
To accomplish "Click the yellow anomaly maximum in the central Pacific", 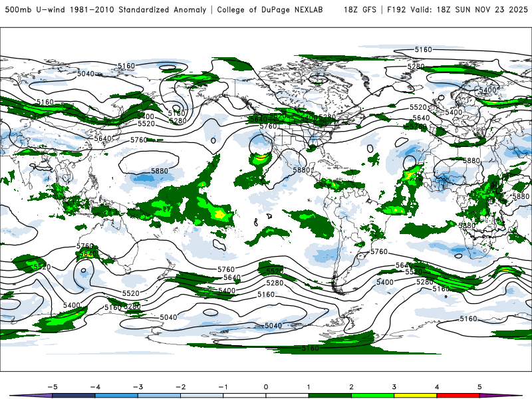I will [x=220, y=215].
